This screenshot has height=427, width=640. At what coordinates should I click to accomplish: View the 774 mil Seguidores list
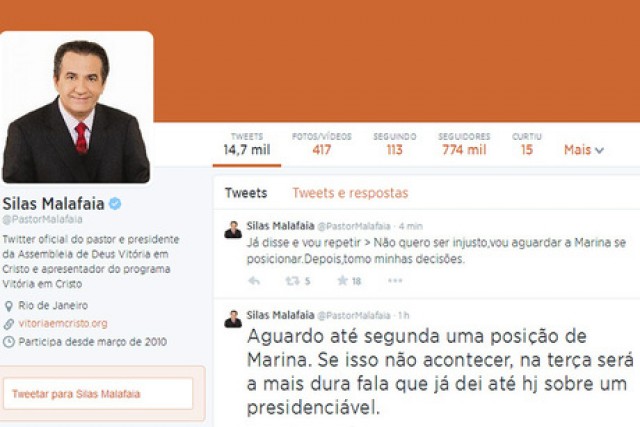(464, 144)
